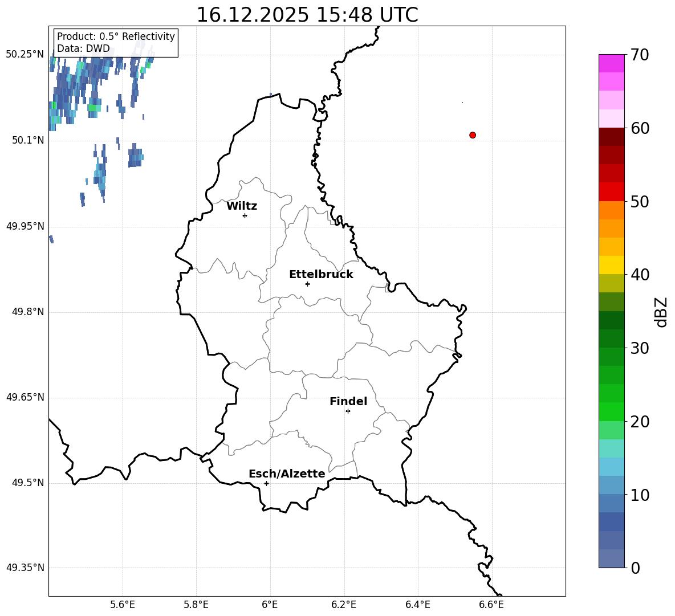Image resolution: width=675 pixels, height=616 pixels.
Task: Click the green radar echo near 50.15°N
Action: coord(94,108)
